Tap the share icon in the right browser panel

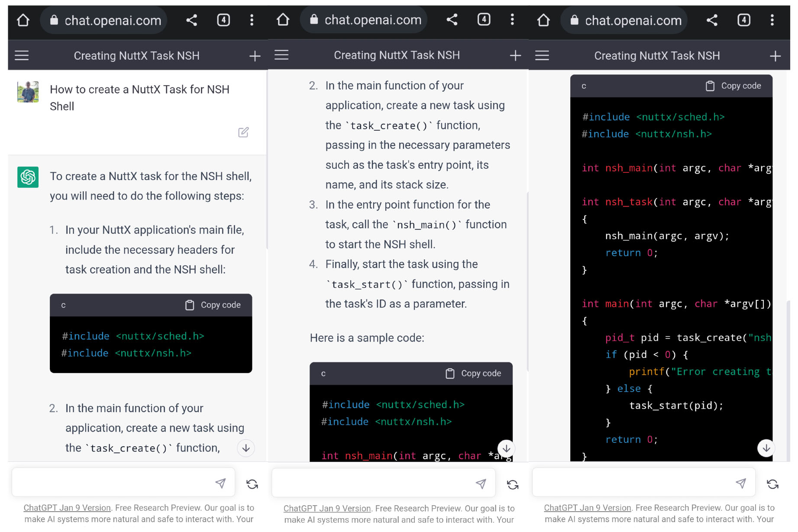(712, 20)
